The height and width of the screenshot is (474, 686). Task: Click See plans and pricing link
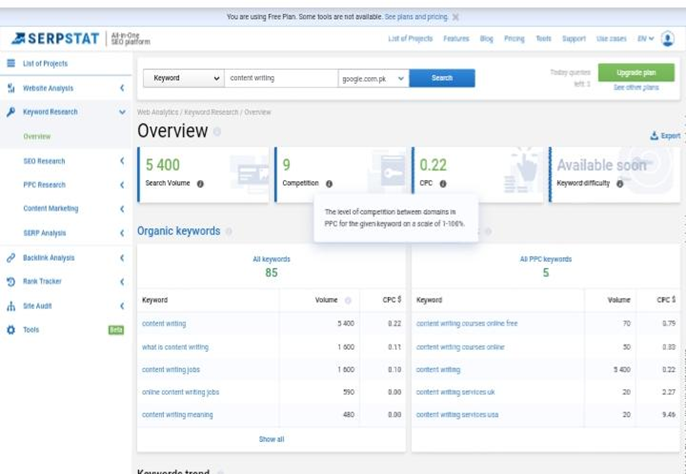point(416,17)
